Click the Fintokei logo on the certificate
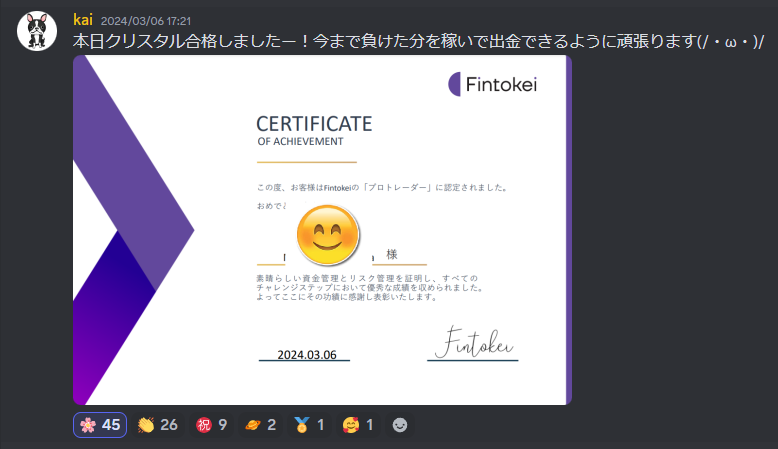 [x=492, y=84]
